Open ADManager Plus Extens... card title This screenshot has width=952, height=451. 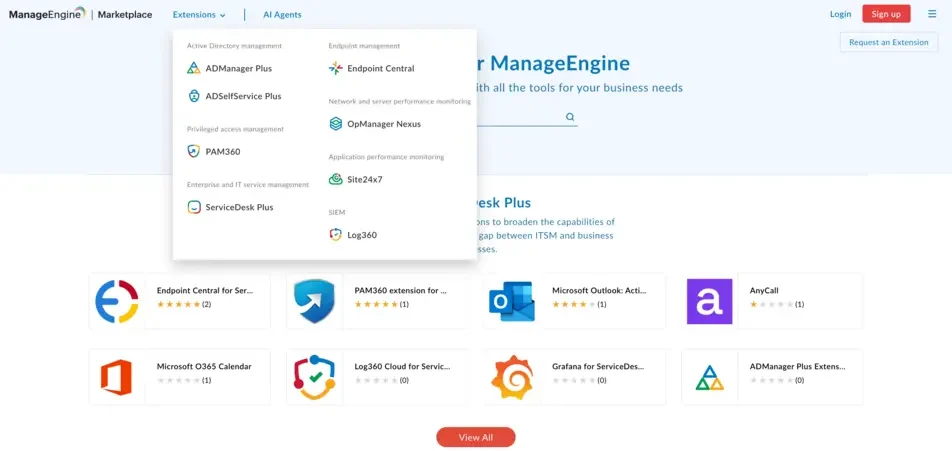(x=797, y=366)
